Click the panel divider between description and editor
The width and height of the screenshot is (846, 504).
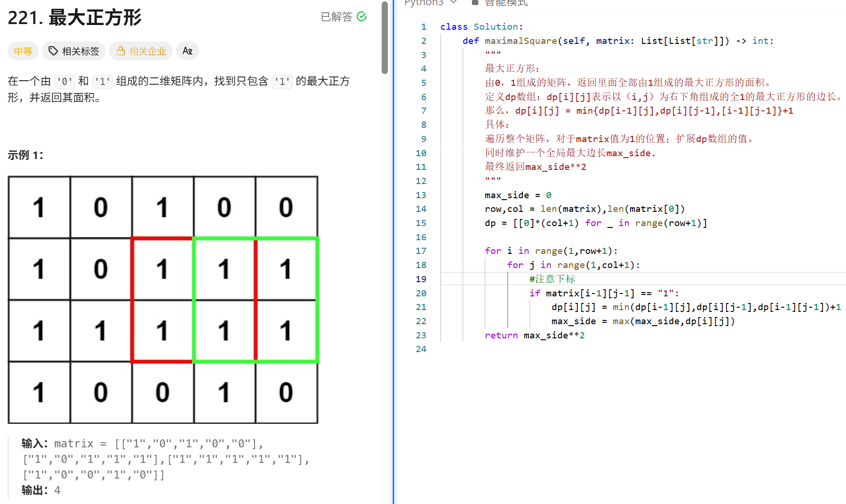[393, 252]
